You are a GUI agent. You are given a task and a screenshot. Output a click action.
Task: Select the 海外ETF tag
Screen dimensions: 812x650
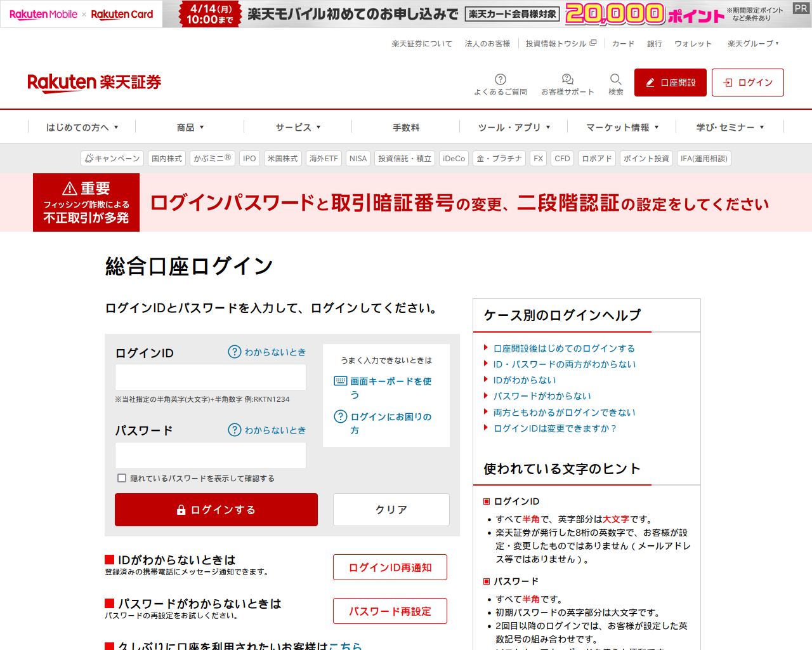tap(324, 158)
